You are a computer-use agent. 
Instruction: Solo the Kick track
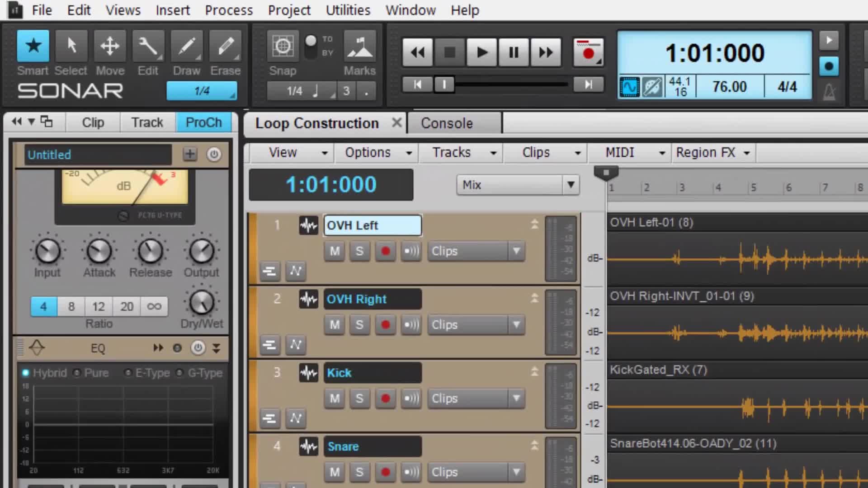click(359, 399)
